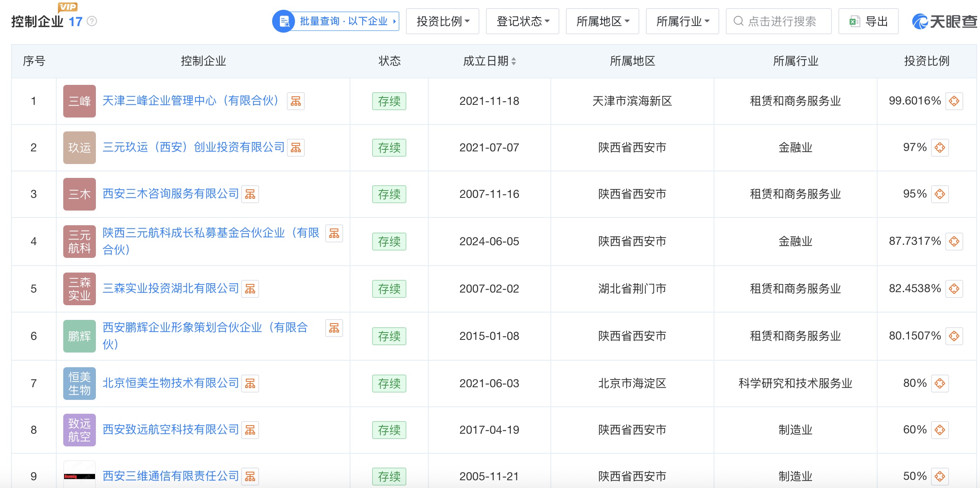980x488 pixels.
Task: Open the org-chart icon for 陕西三元航科成长私募基金
Action: point(334,233)
